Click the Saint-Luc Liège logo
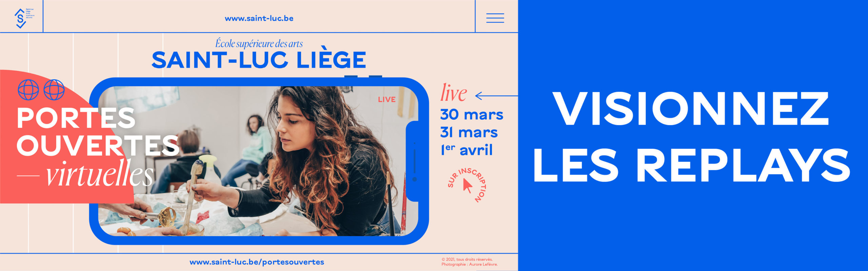This screenshot has width=868, height=271. [x=24, y=18]
